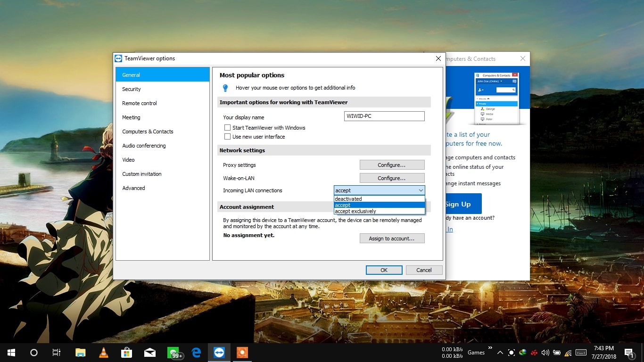Check Use new user interface option
644x362 pixels.
(x=228, y=137)
